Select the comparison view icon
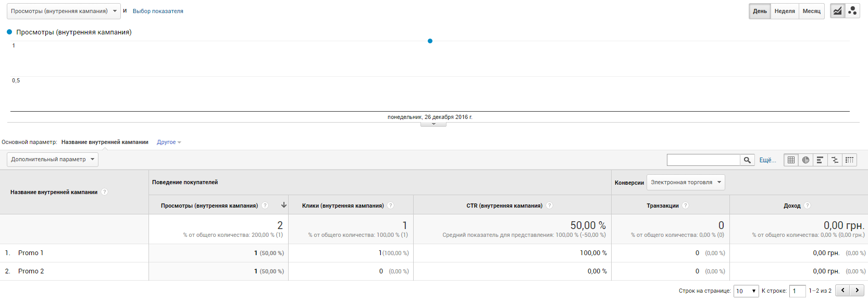The width and height of the screenshot is (868, 300). tap(835, 160)
